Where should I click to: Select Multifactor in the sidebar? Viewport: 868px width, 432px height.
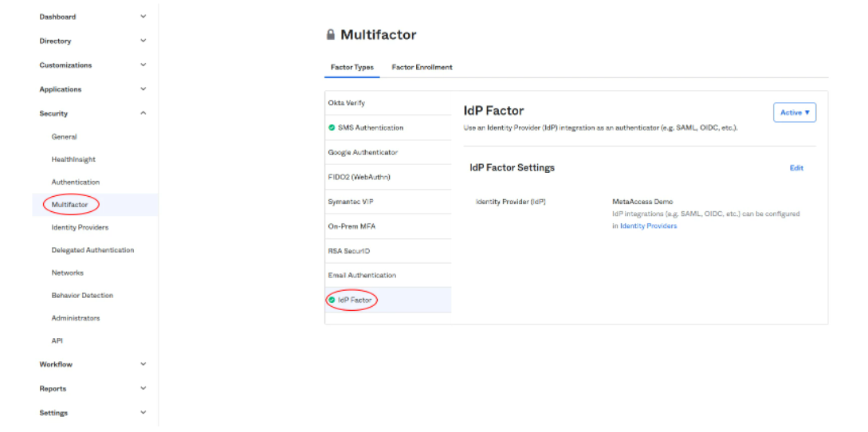(70, 205)
